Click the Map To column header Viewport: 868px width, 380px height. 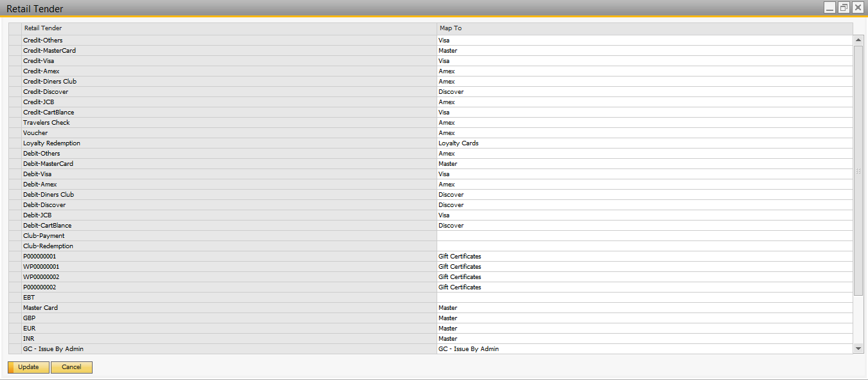(645, 28)
